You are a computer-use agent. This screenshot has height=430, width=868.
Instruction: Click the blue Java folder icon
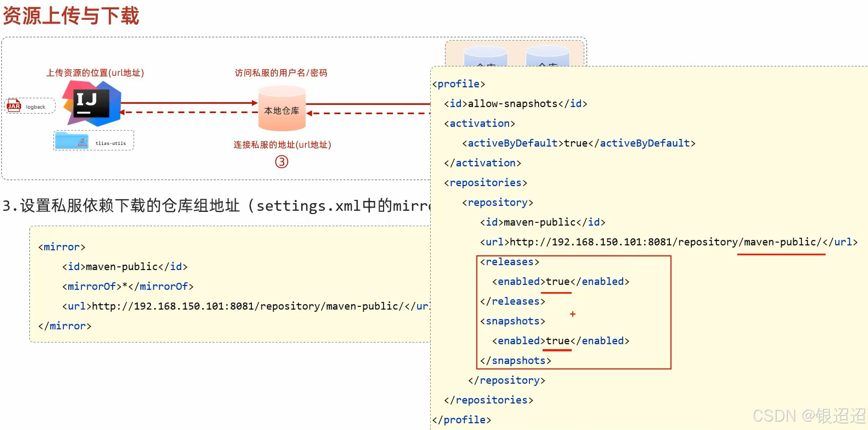pos(72,141)
